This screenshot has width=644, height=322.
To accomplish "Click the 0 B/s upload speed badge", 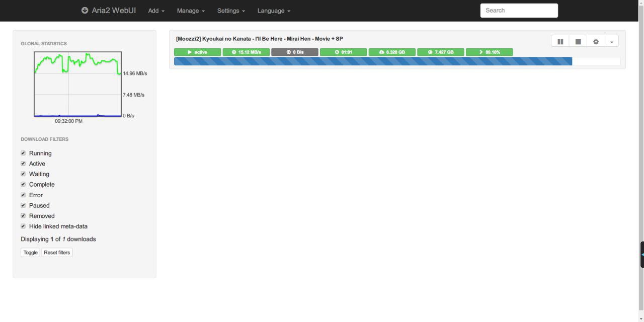I will (295, 52).
